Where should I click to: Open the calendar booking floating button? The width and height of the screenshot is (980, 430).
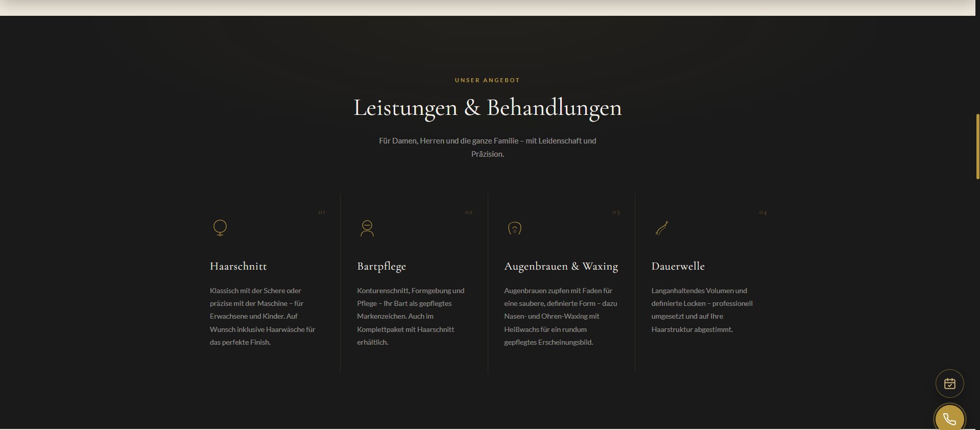(x=949, y=384)
